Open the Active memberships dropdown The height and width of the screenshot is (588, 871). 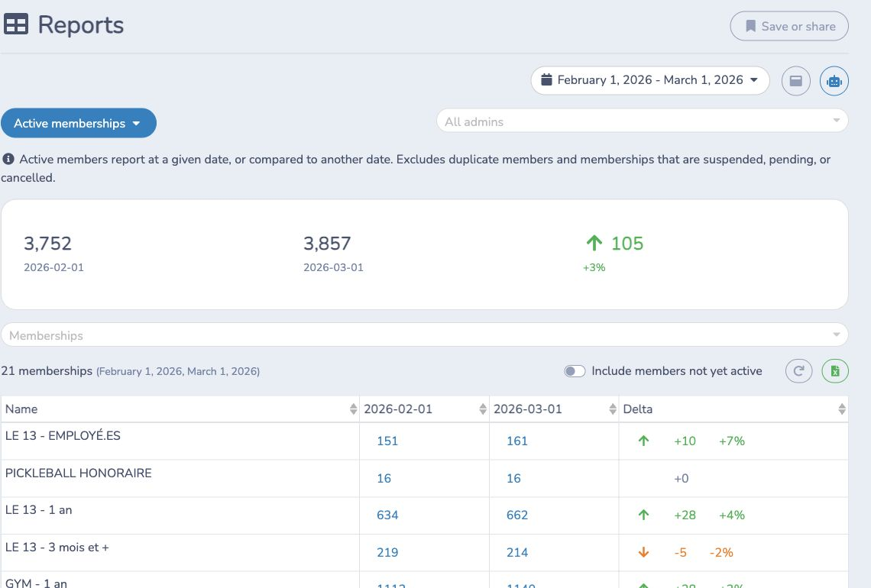pyautogui.click(x=79, y=123)
